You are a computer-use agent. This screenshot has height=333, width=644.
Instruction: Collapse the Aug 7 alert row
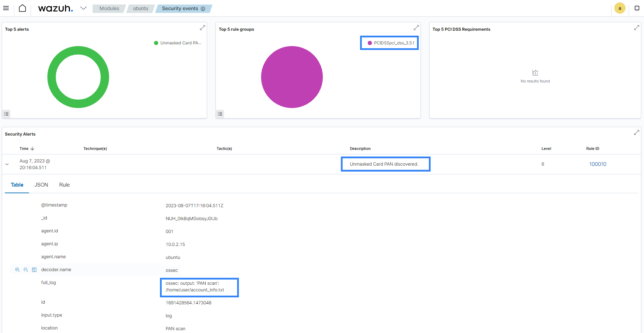(7, 164)
